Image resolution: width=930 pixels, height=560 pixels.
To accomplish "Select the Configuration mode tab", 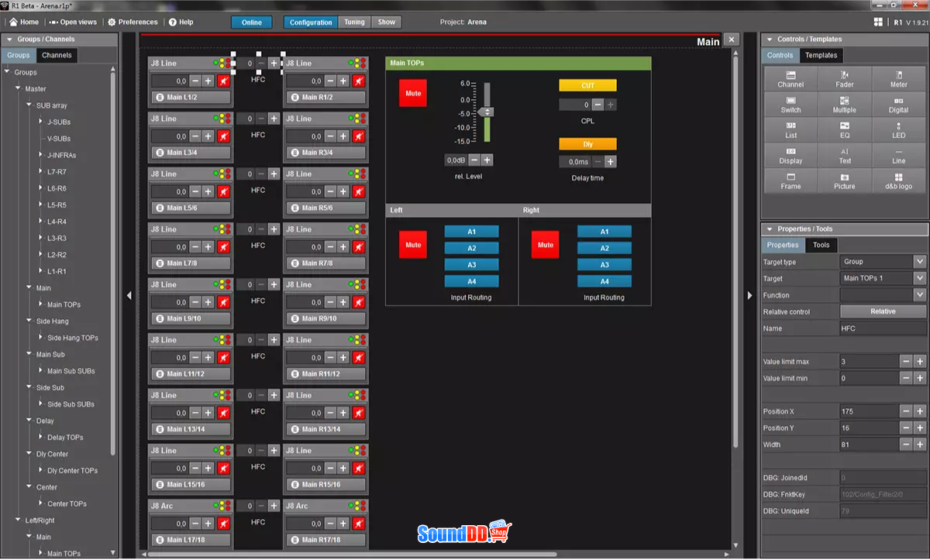I will click(x=311, y=22).
